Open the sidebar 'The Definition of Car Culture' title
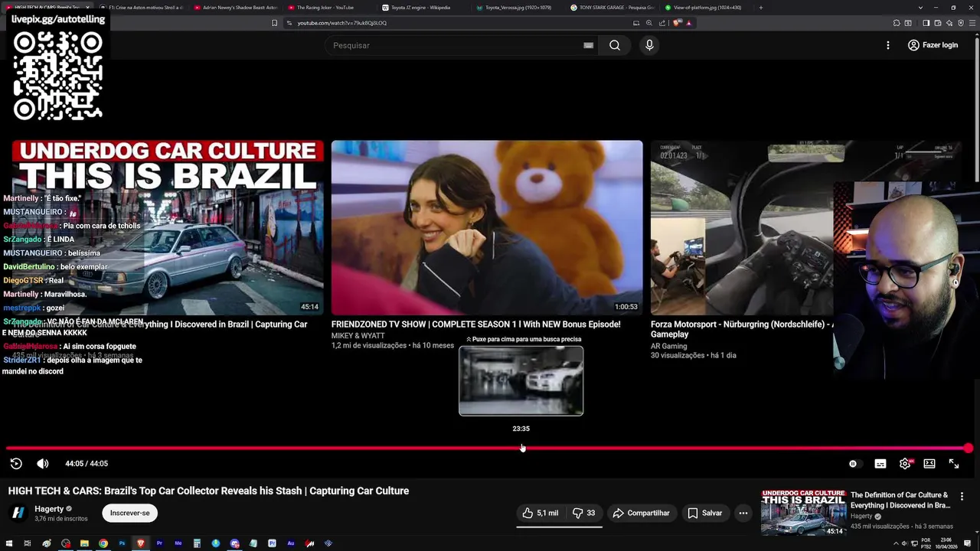Viewport: 980px width, 551px height. [x=900, y=500]
